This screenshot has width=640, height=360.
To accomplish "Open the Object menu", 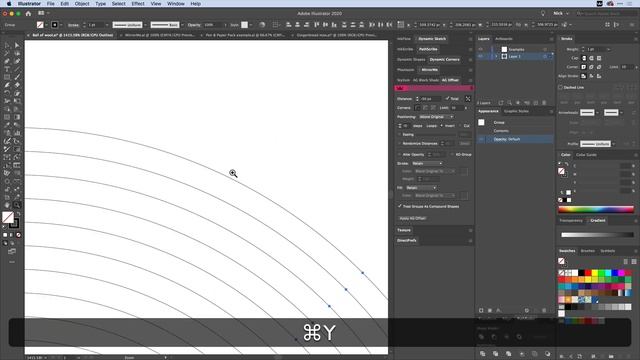I will pyautogui.click(x=82, y=4).
